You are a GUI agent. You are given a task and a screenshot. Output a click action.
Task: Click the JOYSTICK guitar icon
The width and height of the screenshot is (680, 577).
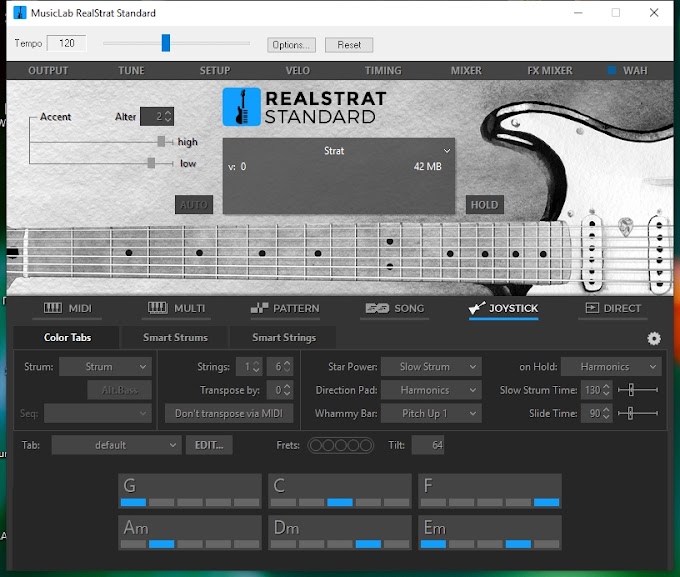click(477, 308)
